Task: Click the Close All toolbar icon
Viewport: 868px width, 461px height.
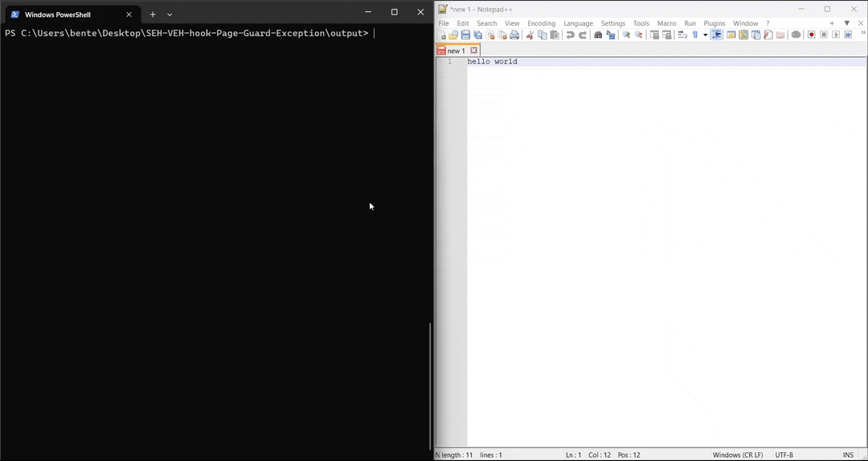Action: [x=502, y=35]
